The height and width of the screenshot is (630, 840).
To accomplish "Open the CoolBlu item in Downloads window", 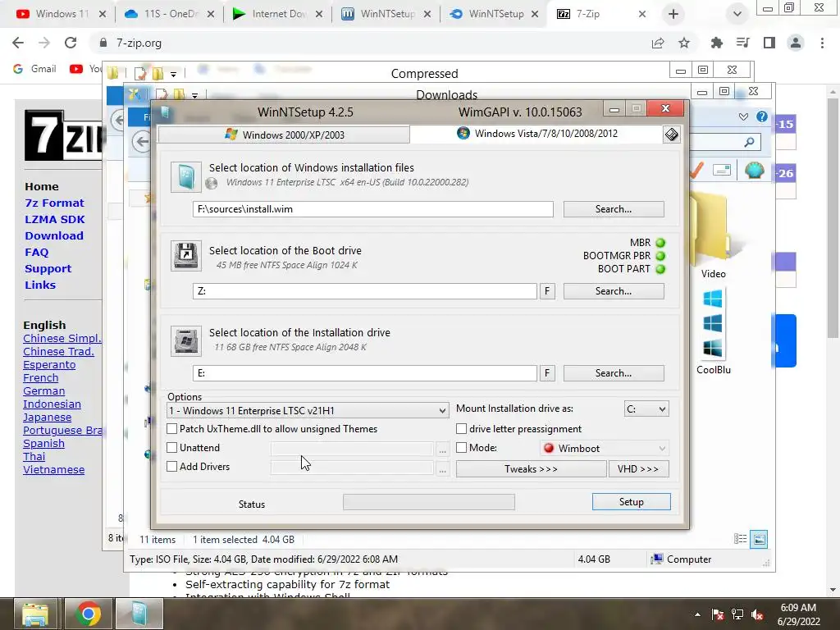I will pyautogui.click(x=713, y=331).
